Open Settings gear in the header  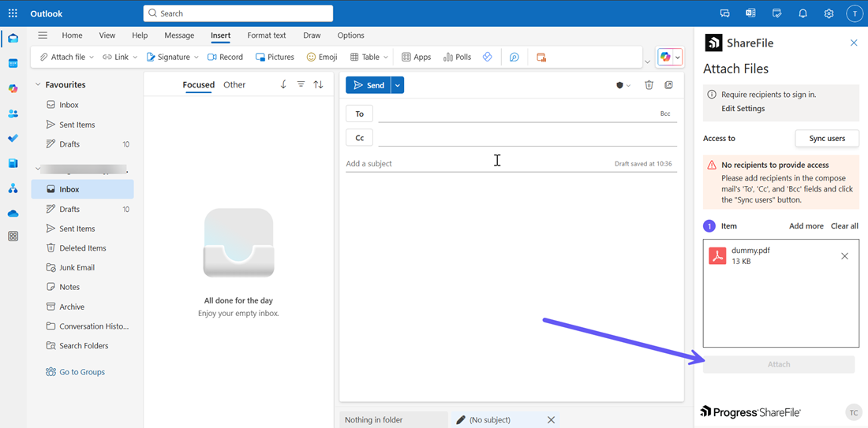[829, 13]
